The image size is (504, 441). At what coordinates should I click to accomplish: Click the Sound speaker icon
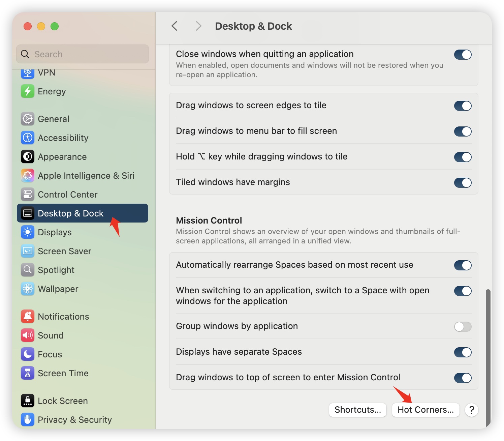pyautogui.click(x=28, y=335)
